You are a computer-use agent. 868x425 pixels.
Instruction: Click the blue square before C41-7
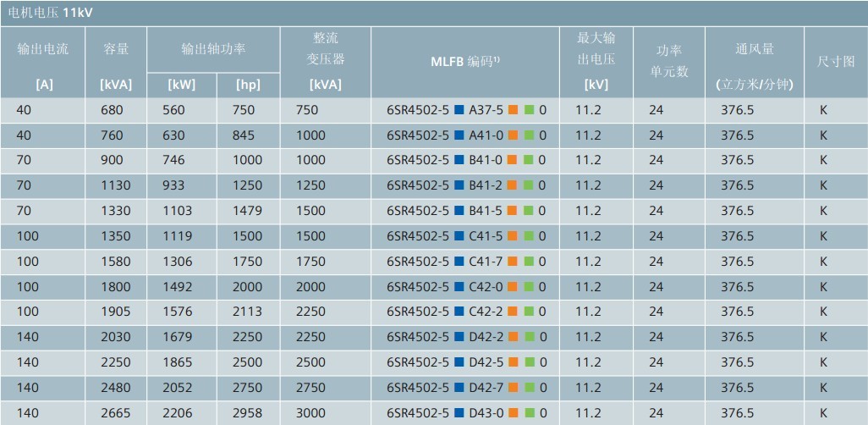(459, 262)
